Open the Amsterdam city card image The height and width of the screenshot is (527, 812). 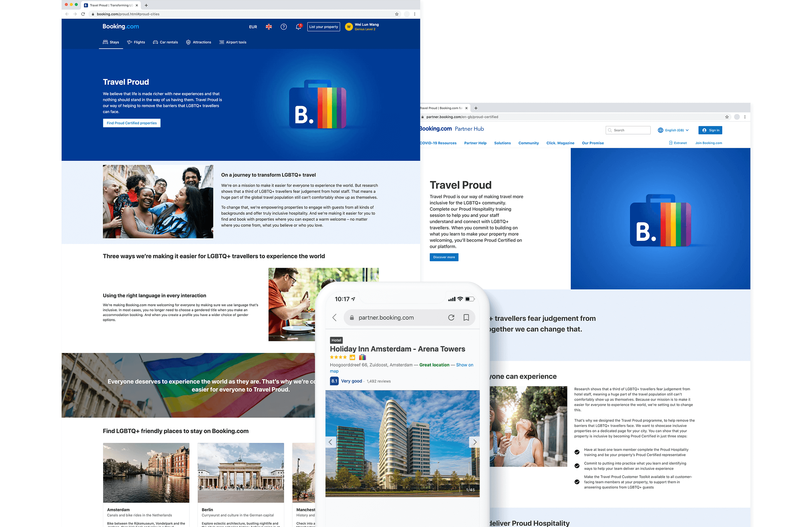coord(146,473)
